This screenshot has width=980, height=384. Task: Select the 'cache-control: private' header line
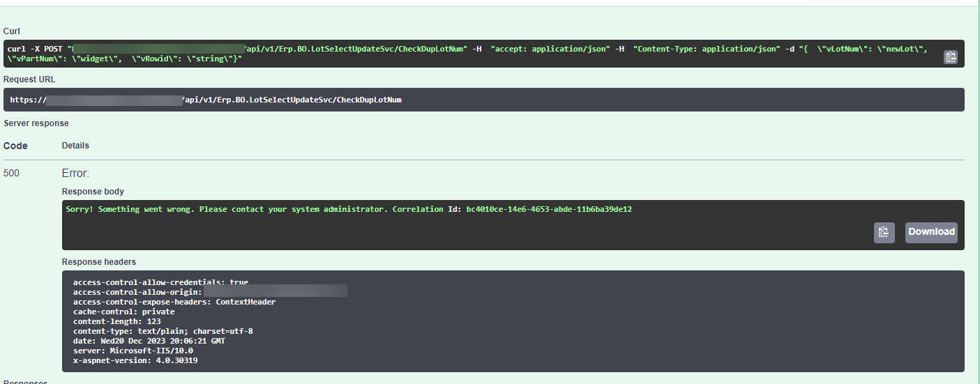(x=124, y=312)
